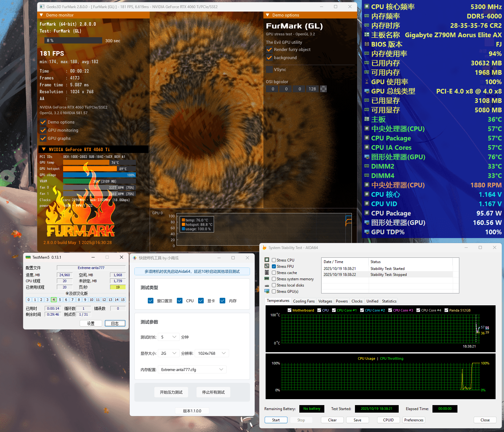Click the AIDA64 flame icon in title bar
The height and width of the screenshot is (432, 504).
click(x=264, y=248)
